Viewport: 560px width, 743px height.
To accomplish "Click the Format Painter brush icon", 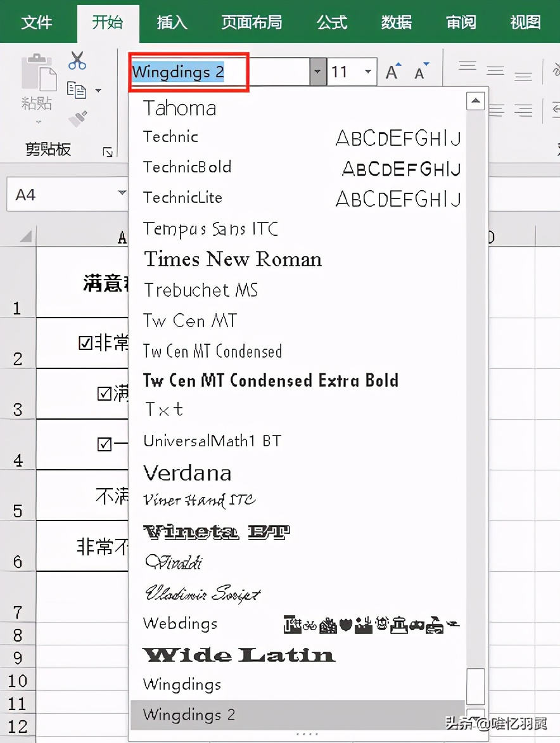I will [x=78, y=118].
